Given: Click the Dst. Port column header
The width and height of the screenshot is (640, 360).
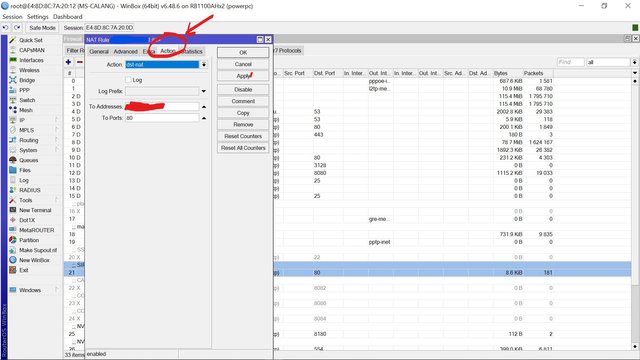Looking at the screenshot, I should (x=328, y=73).
